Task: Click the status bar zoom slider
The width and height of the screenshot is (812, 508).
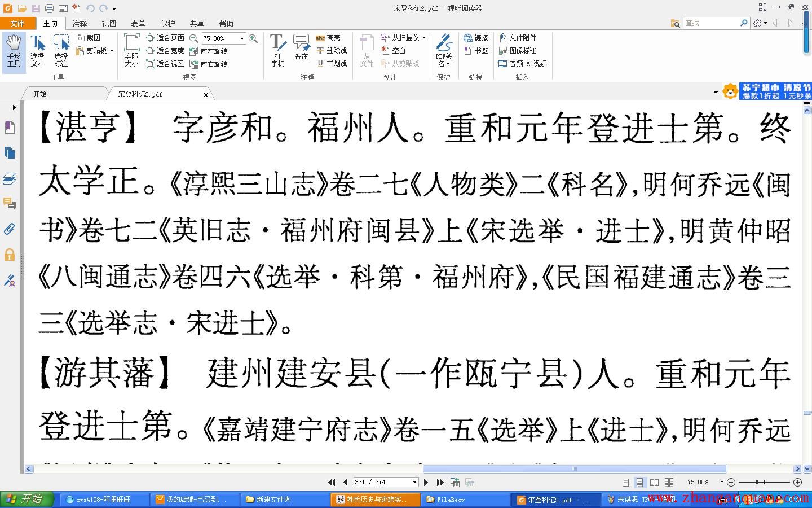Action: [x=764, y=482]
